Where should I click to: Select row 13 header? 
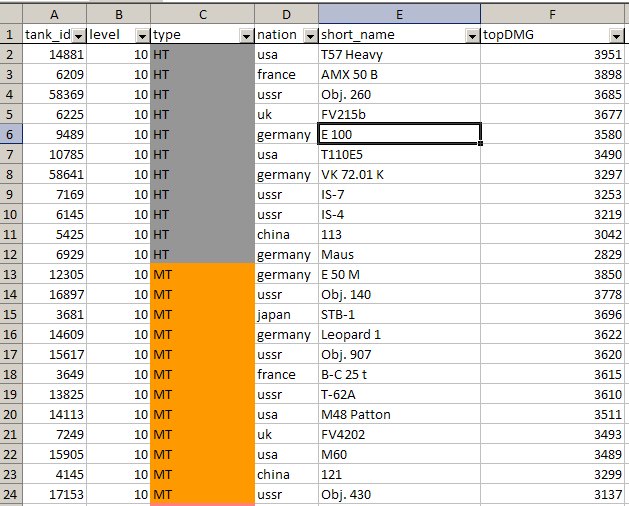point(11,274)
